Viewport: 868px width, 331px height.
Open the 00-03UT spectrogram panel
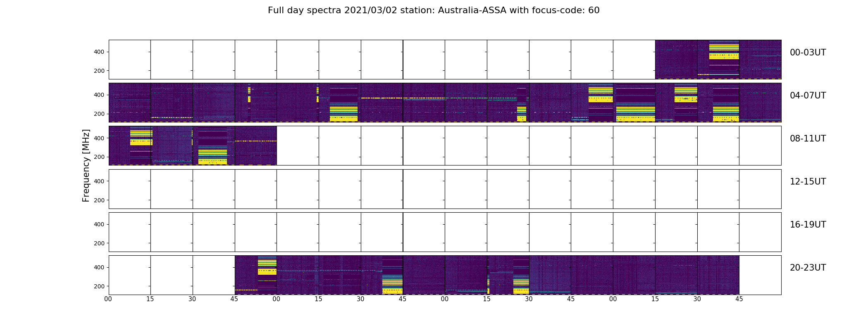pyautogui.click(x=445, y=60)
